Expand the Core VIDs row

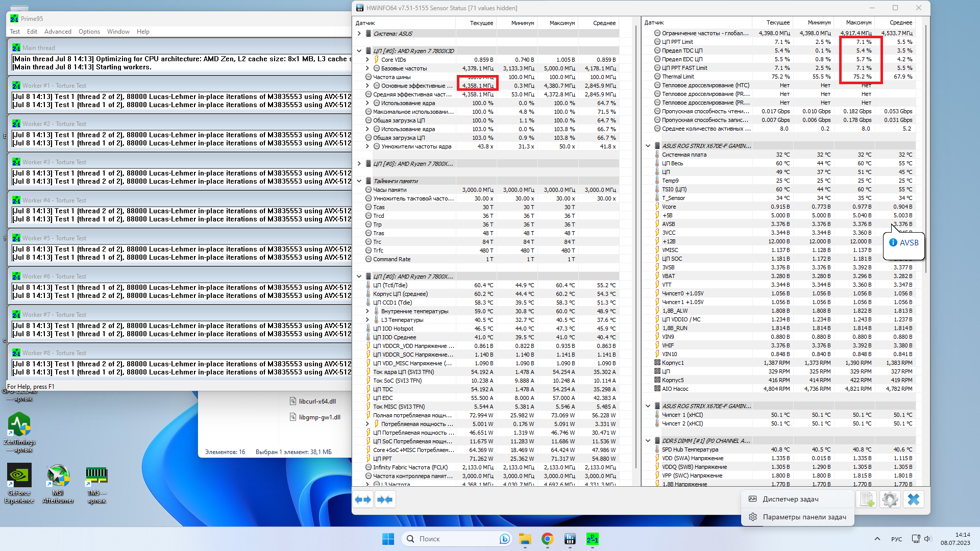click(x=367, y=60)
